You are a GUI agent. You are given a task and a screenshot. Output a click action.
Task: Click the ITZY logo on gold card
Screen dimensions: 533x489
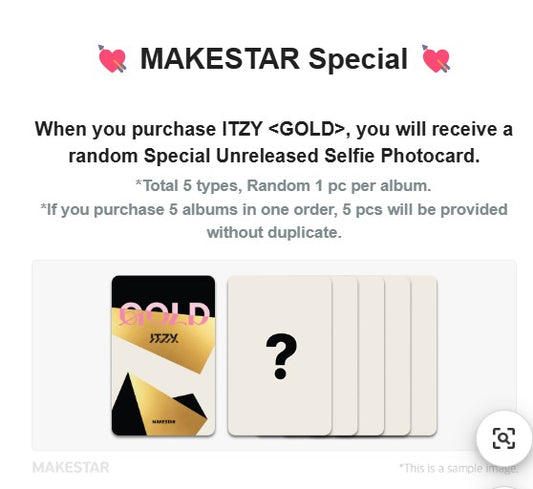pyautogui.click(x=164, y=338)
